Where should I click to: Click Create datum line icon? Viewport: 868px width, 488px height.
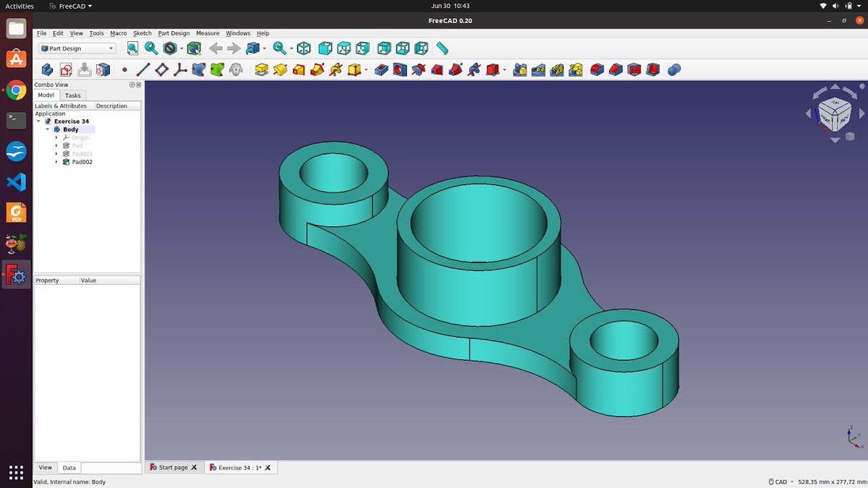[x=142, y=69]
